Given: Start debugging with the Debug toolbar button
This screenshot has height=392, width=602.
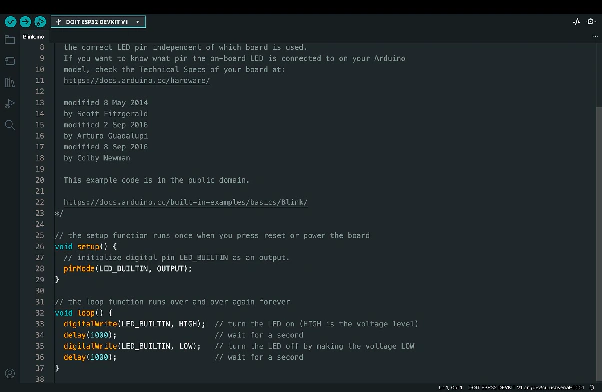Looking at the screenshot, I should (40, 22).
